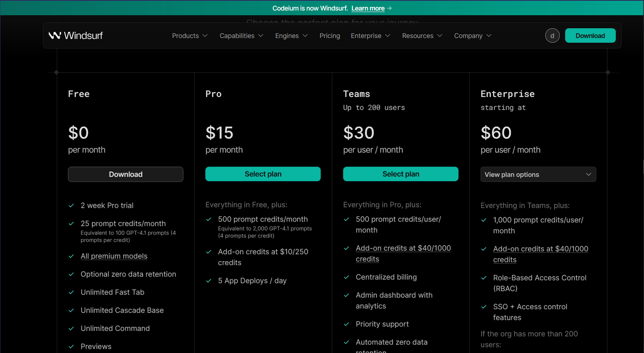Click checkmark beside Teams 500 prompt credits/user/month

346,219
